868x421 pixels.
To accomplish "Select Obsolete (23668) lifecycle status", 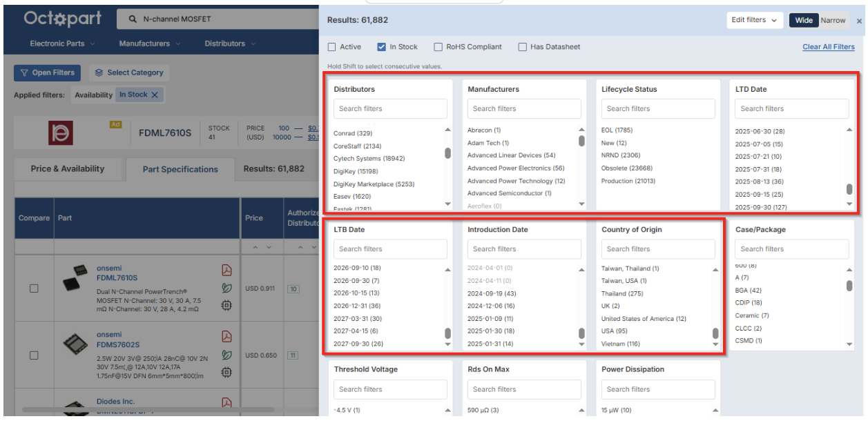I will click(627, 168).
